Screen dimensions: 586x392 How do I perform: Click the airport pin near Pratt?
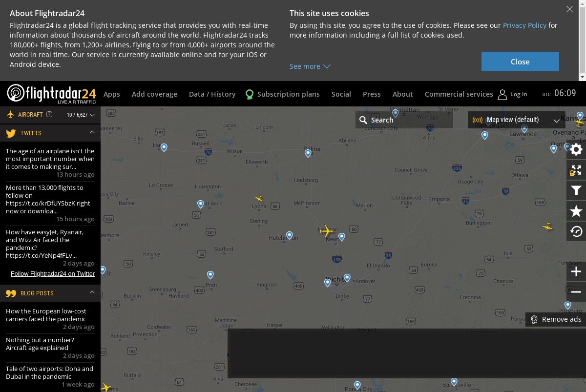click(210, 275)
